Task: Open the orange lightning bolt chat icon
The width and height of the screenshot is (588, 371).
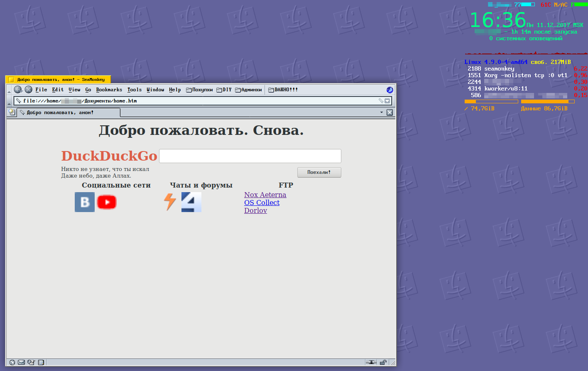Action: click(170, 202)
